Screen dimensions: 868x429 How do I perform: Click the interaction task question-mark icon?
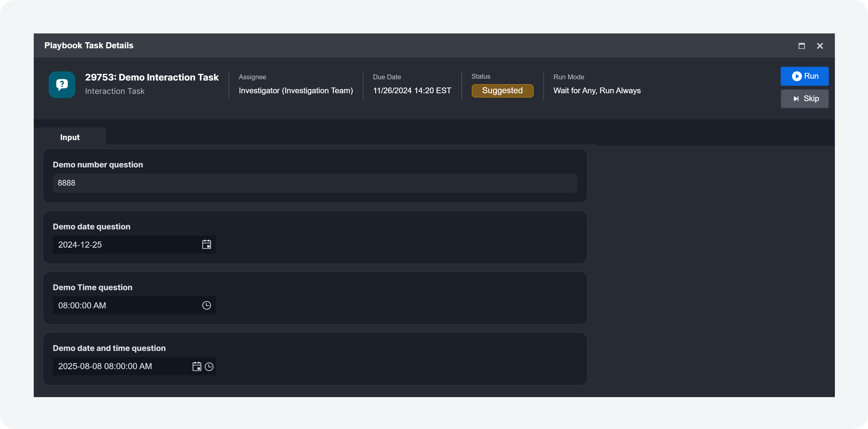(x=62, y=84)
